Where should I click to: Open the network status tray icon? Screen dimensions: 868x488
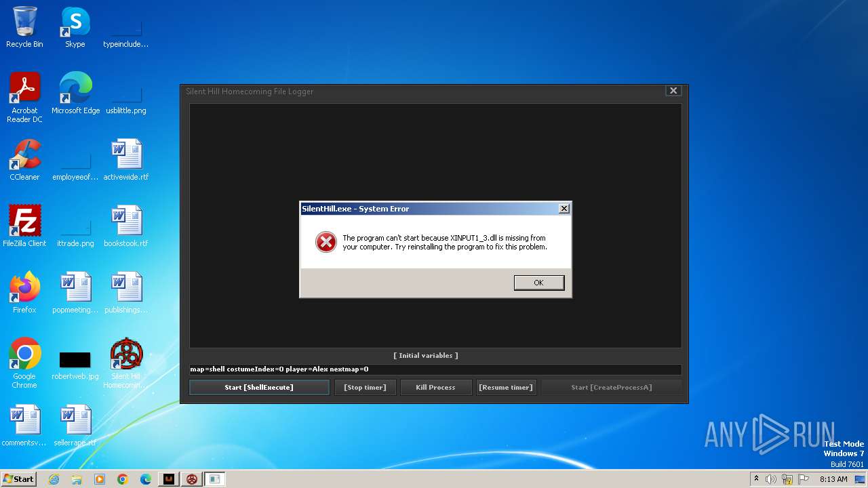[x=787, y=479]
